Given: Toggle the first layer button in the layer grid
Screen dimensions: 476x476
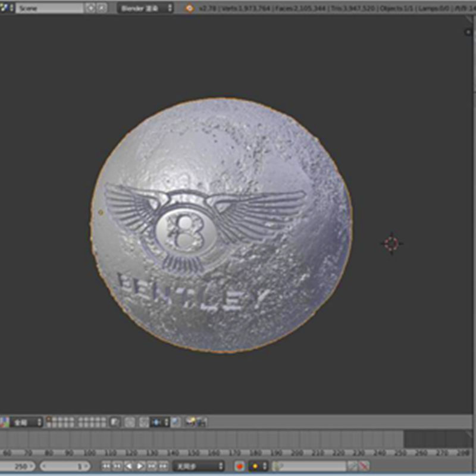Looking at the screenshot, I should pyautogui.click(x=49, y=420).
